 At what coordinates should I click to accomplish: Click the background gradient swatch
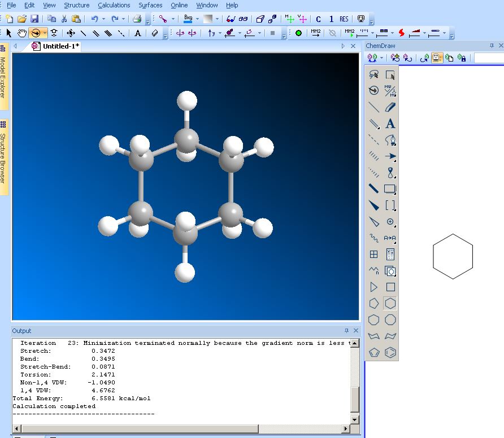click(208, 19)
